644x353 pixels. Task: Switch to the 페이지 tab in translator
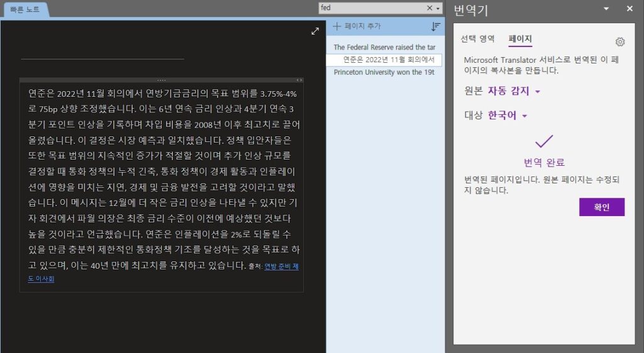pos(520,39)
